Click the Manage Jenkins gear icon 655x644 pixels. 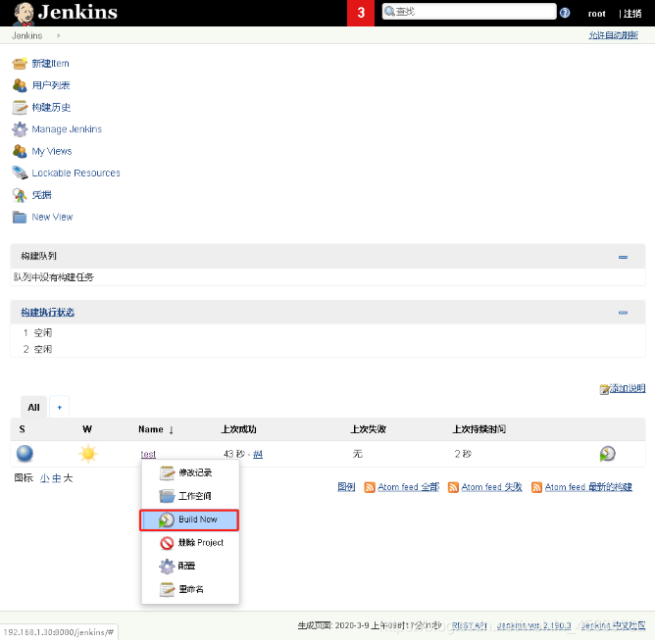[x=20, y=129]
